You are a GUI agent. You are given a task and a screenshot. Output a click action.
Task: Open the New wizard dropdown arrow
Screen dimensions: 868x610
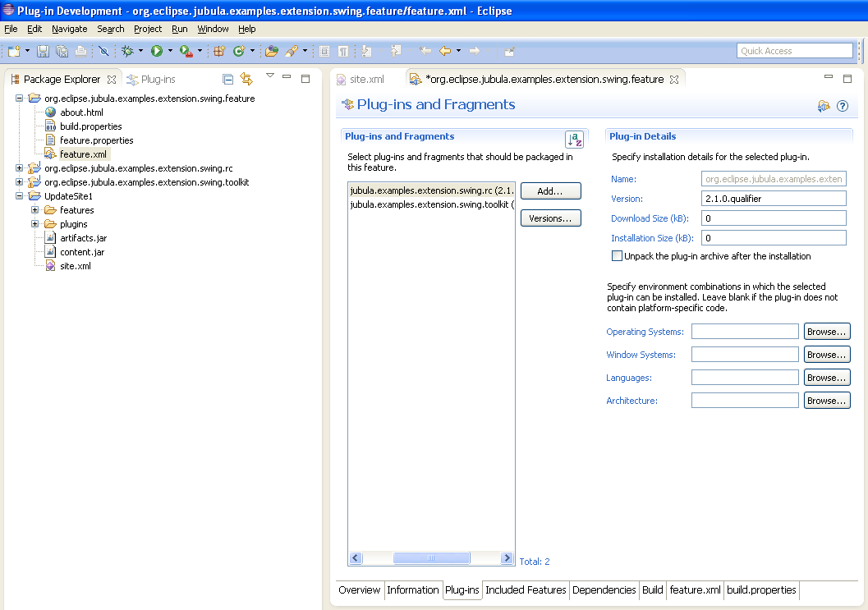(27, 51)
